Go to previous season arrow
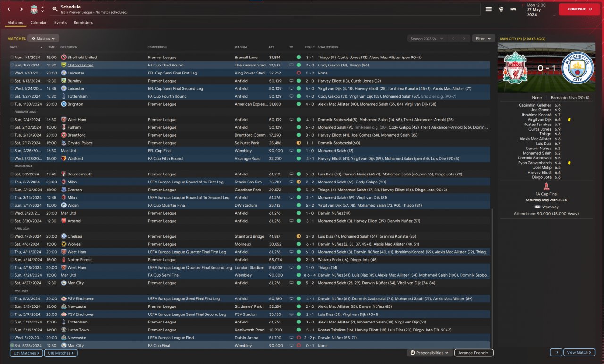 pyautogui.click(x=453, y=39)
